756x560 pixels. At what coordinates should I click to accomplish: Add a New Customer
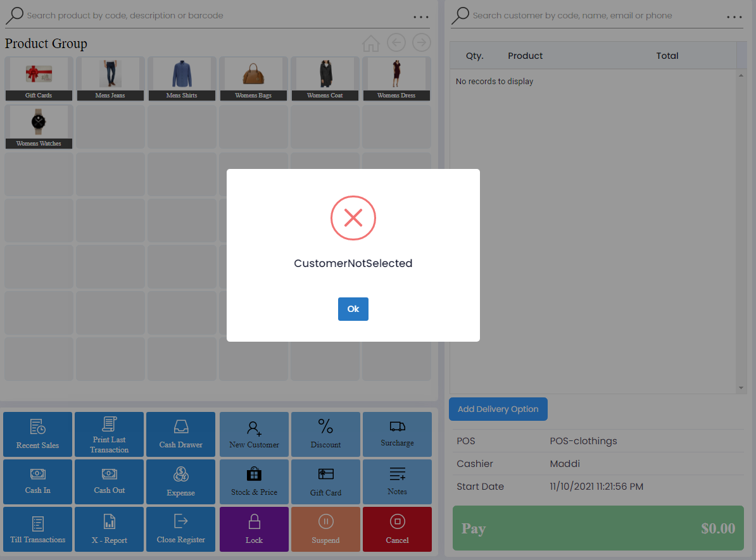(254, 434)
